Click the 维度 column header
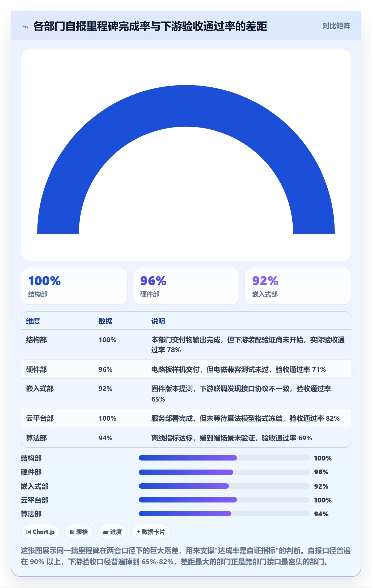 tap(33, 321)
